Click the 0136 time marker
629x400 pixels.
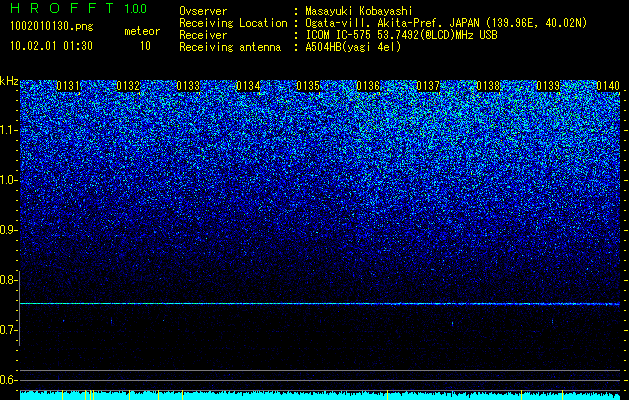click(x=368, y=86)
